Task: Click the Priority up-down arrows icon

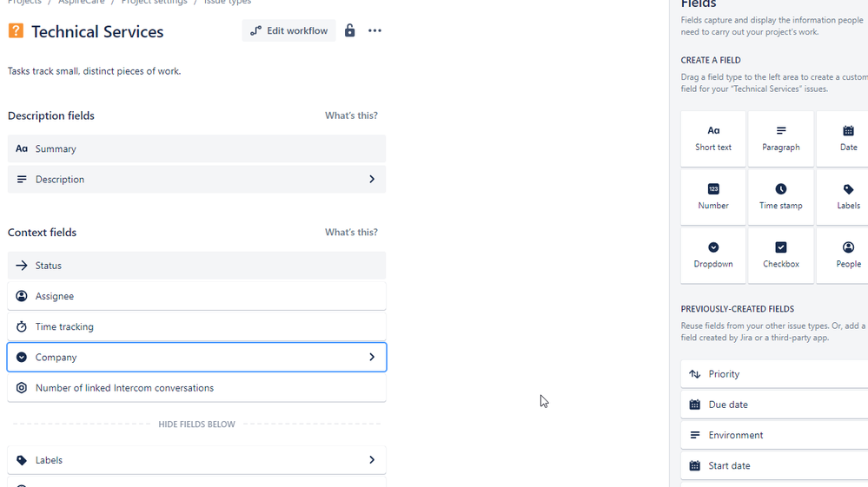Action: 695,374
